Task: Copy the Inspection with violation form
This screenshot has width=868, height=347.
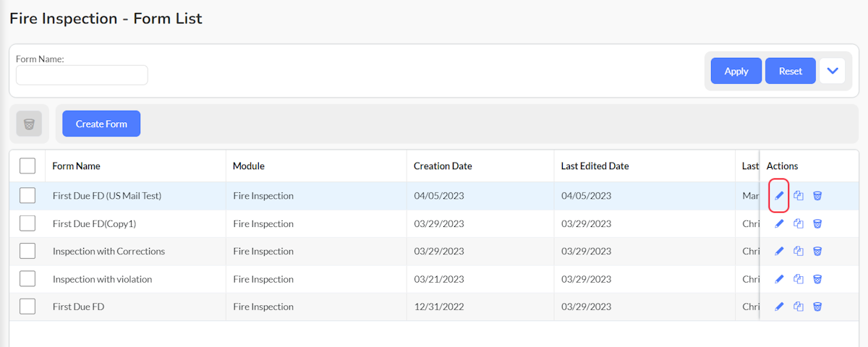Action: 799,279
